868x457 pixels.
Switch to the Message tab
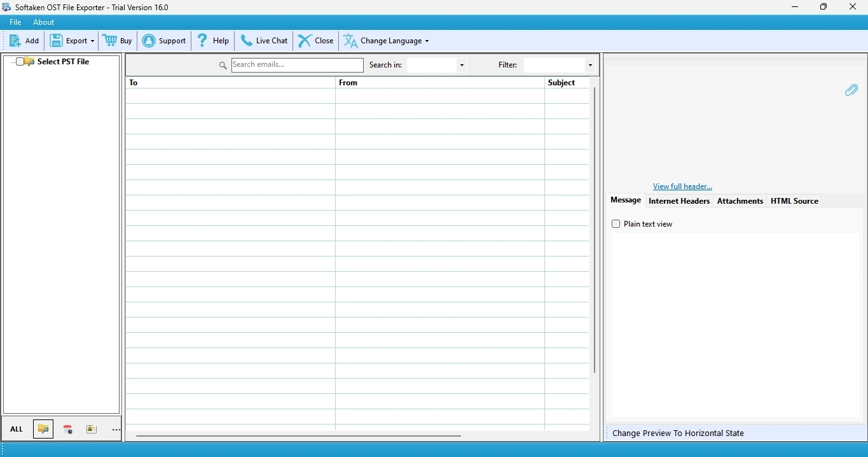[626, 200]
